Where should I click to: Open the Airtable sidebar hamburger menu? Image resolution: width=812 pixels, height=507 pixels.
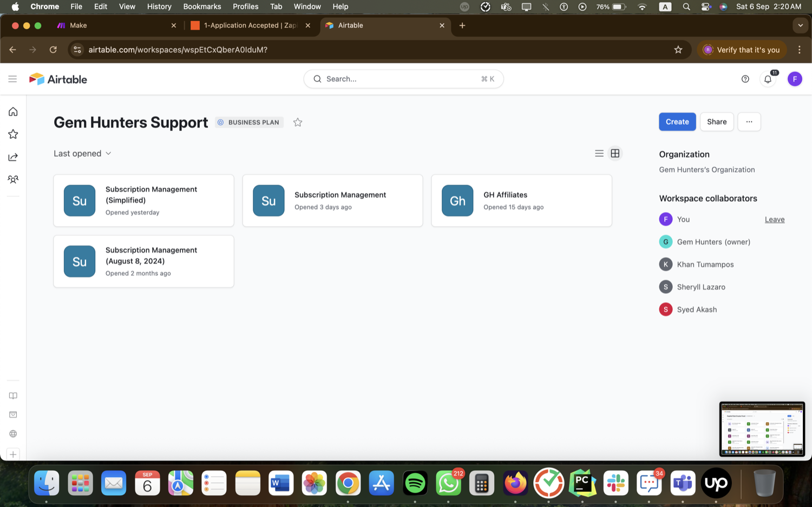coord(12,79)
